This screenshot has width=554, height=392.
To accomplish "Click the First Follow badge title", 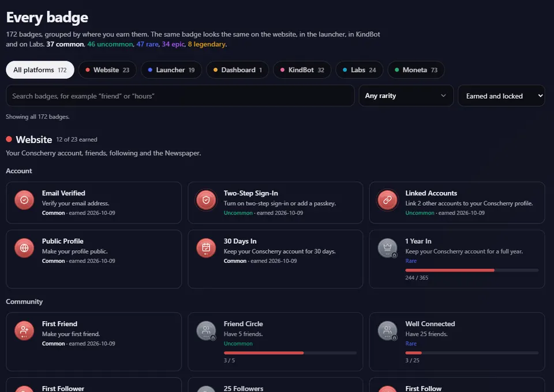I will click(x=423, y=389).
